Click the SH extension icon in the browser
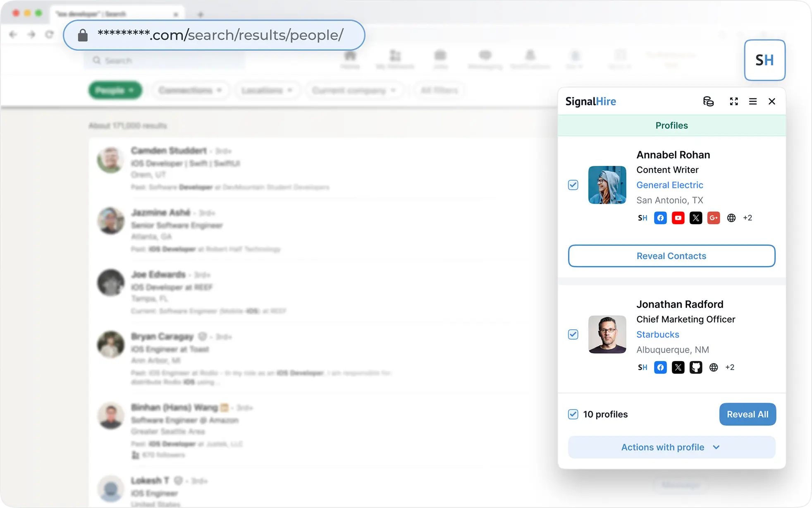This screenshot has width=812, height=508. point(764,60)
